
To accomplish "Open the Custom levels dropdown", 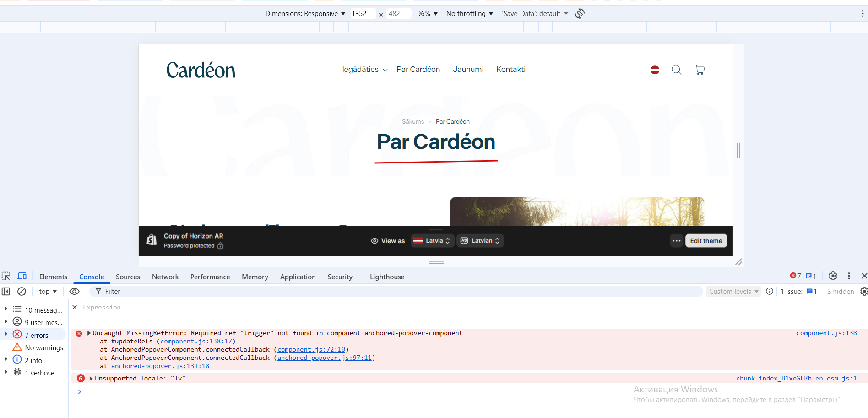I will tap(734, 292).
